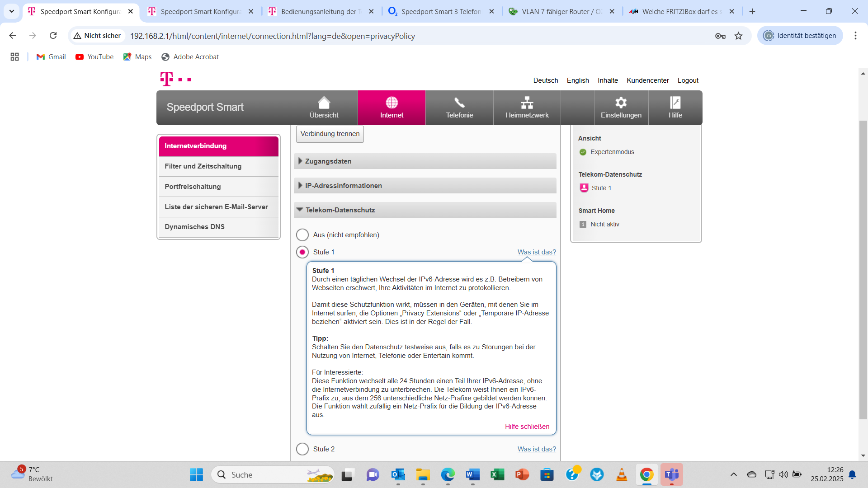The image size is (868, 488).
Task: Open the tab search dropdown arrow
Action: 11,11
